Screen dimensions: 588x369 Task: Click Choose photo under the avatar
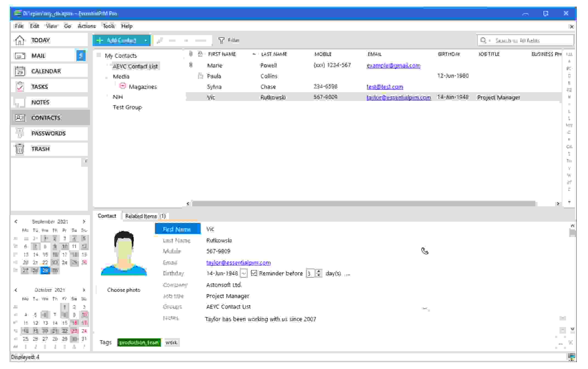(x=124, y=290)
